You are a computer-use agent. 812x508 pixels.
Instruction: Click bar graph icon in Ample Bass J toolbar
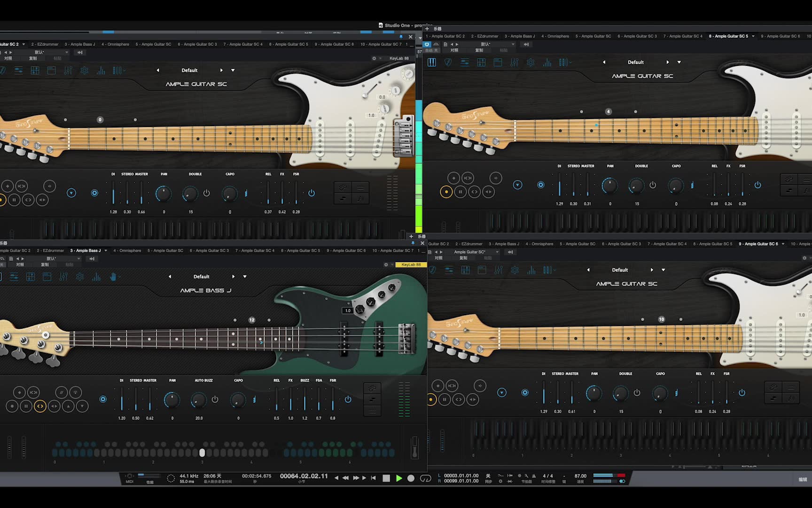96,277
